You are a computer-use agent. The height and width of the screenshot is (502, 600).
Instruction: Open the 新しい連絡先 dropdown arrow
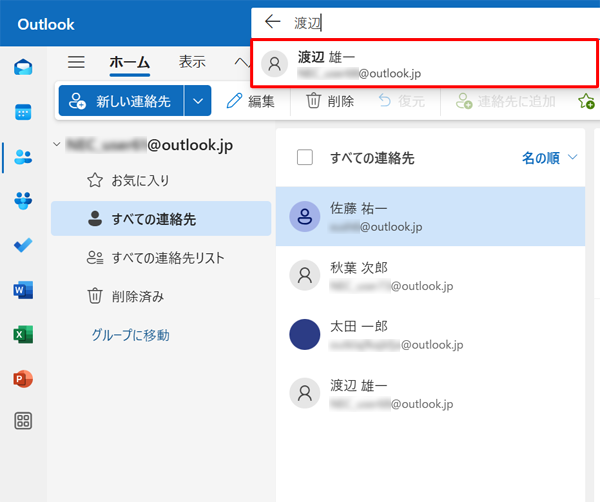tap(198, 101)
